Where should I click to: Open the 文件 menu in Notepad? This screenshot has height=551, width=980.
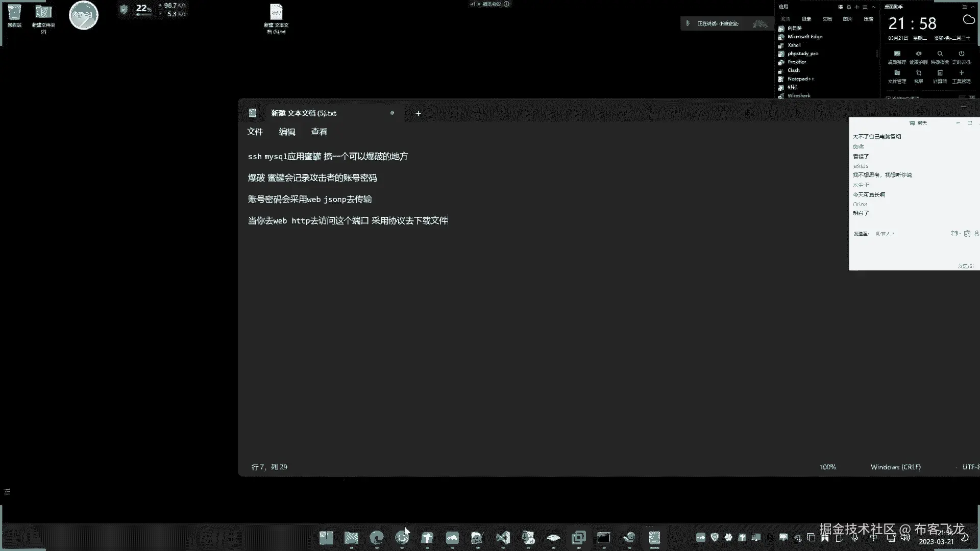255,132
